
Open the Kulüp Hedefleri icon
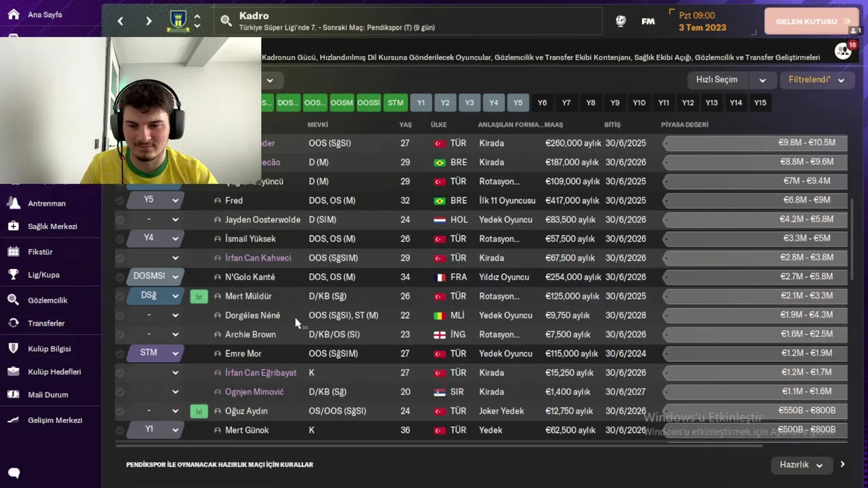click(14, 371)
